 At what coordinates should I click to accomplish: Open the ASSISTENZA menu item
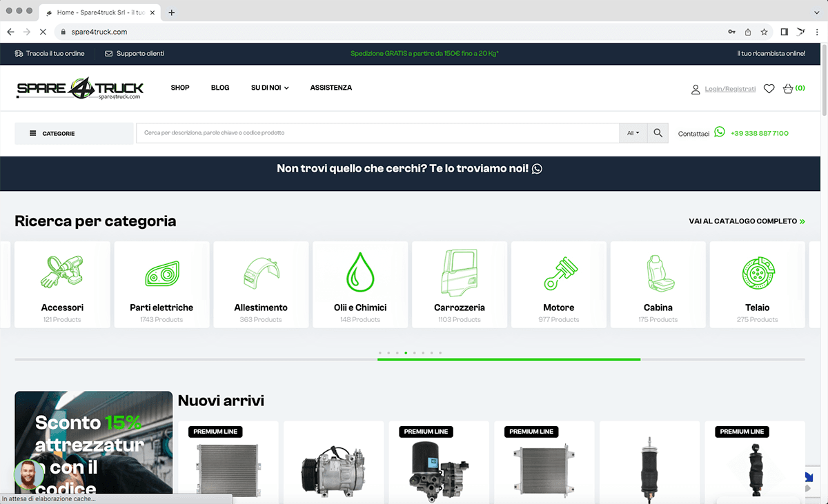[x=331, y=88]
